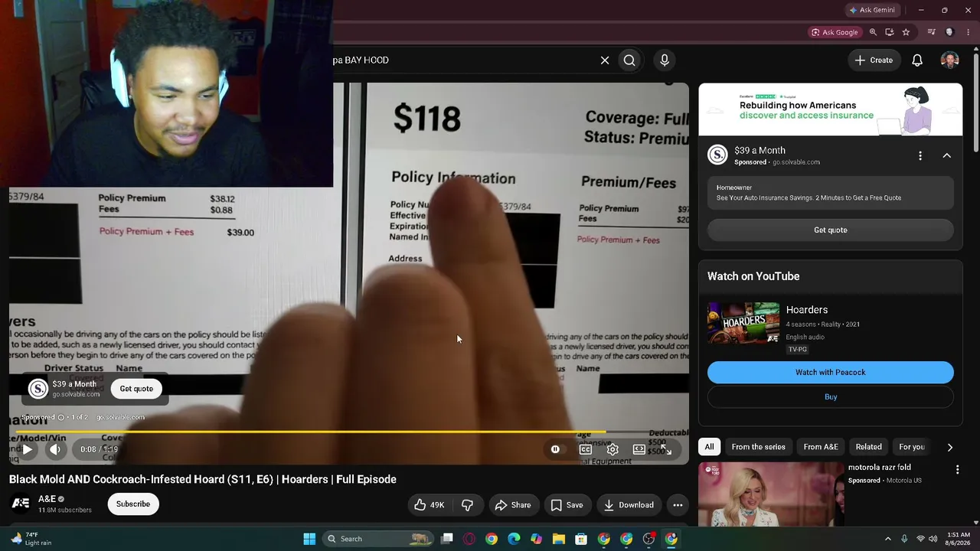This screenshot has height=551, width=980.
Task: Select the Related chip
Action: tap(869, 447)
